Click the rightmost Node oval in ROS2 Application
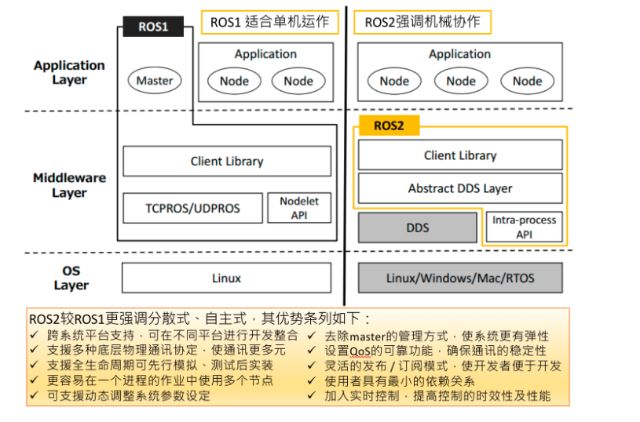Screen dimensions: 640x422 point(527,81)
